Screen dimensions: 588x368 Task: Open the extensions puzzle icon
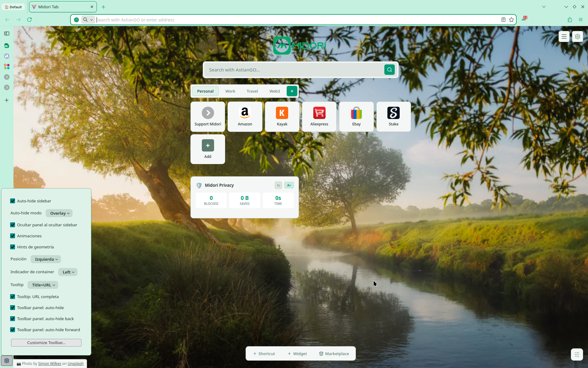point(570,20)
